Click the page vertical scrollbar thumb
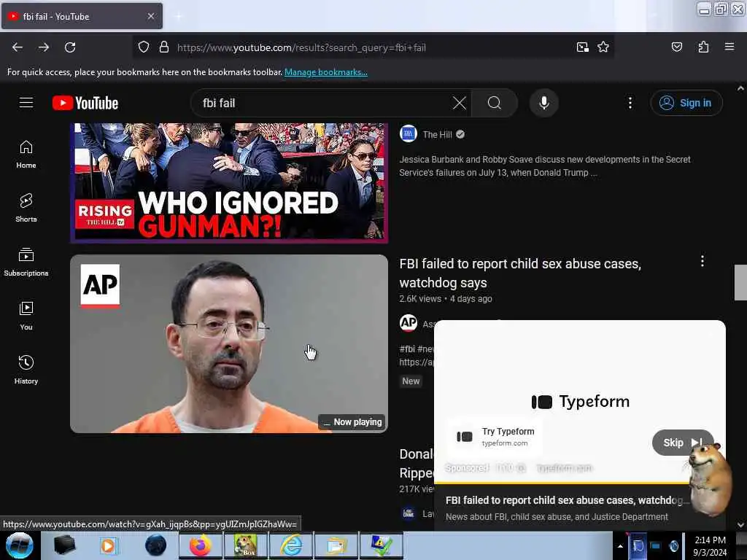This screenshot has width=747, height=560. click(x=740, y=282)
